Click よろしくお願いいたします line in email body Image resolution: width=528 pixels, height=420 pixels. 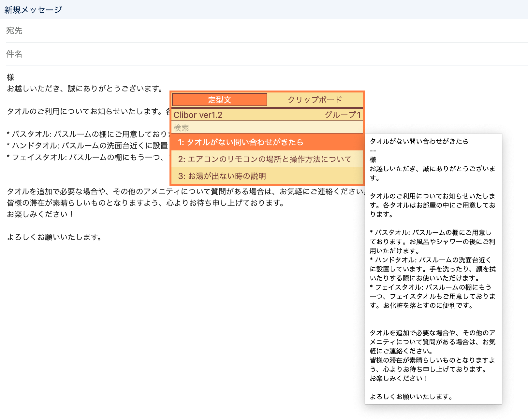[54, 237]
